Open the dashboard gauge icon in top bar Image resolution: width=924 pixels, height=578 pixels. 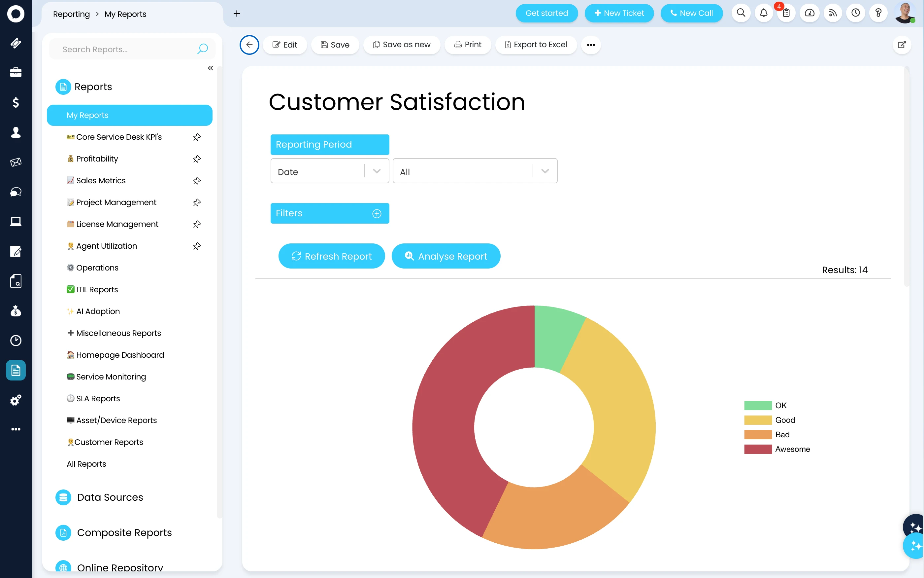tap(809, 13)
